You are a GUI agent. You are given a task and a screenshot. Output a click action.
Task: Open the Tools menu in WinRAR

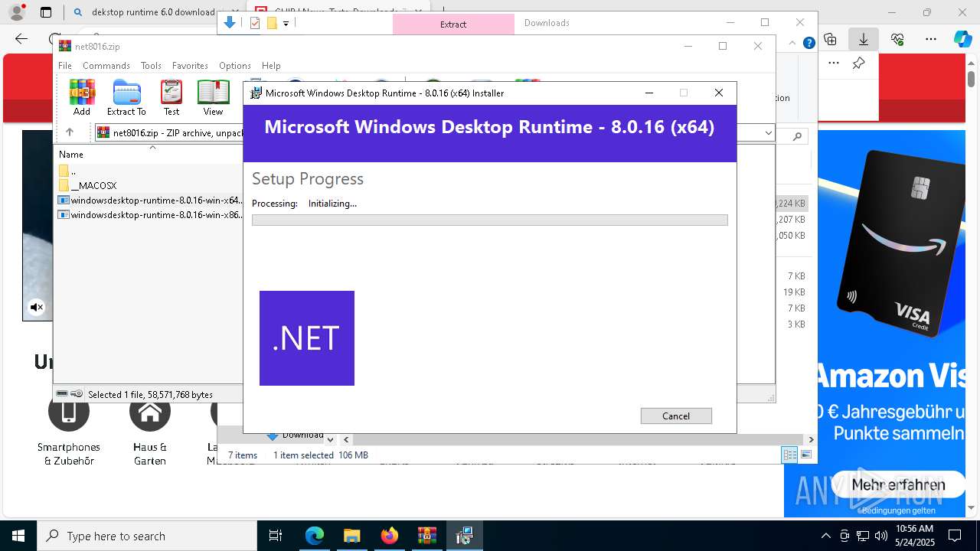coord(151,66)
